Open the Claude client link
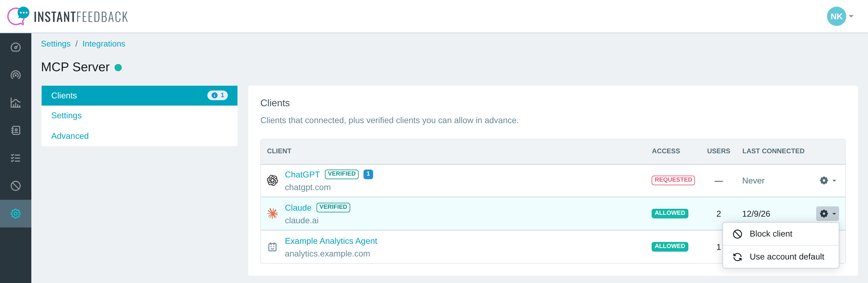The height and width of the screenshot is (283, 868). pyautogui.click(x=298, y=208)
